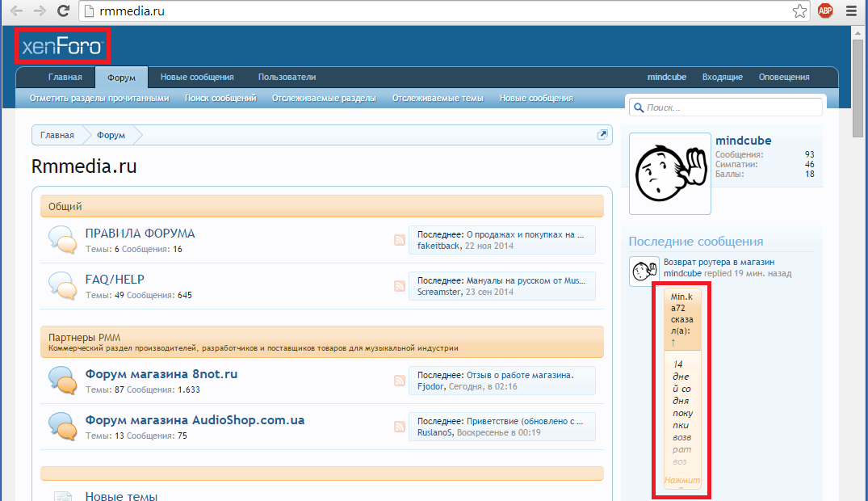Viewport: 868px width, 501px height.
Task: Open the thread Возврат роутера в магазин
Action: click(719, 262)
